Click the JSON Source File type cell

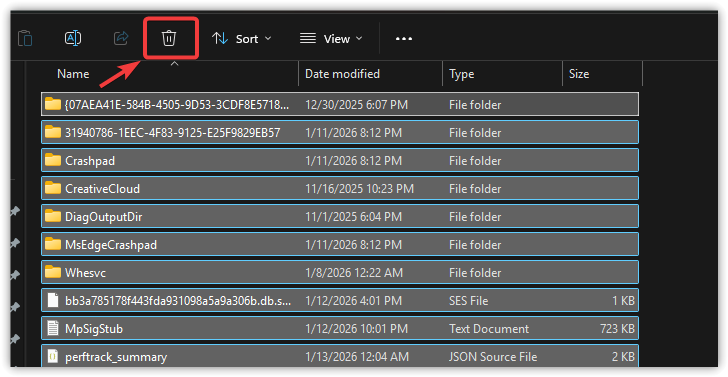(x=493, y=357)
